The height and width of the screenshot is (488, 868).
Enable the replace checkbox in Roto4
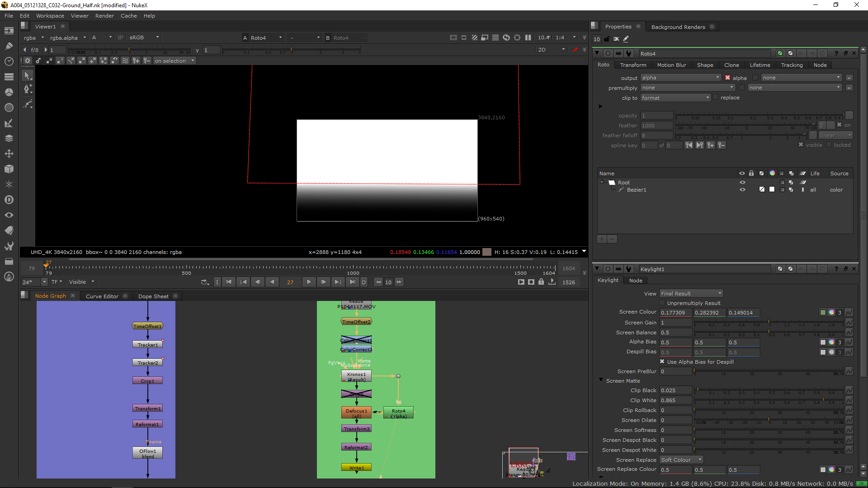[x=715, y=97]
